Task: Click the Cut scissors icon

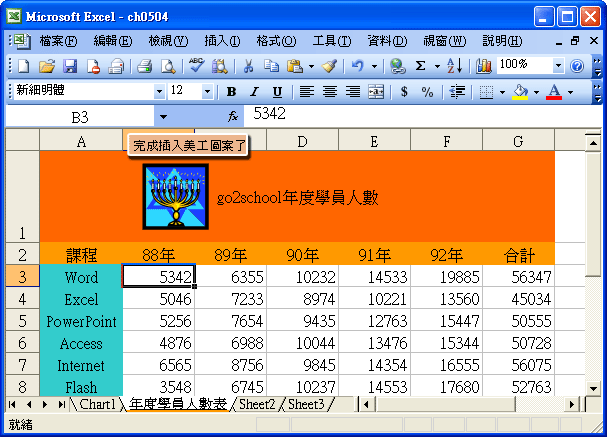Action: (x=247, y=66)
